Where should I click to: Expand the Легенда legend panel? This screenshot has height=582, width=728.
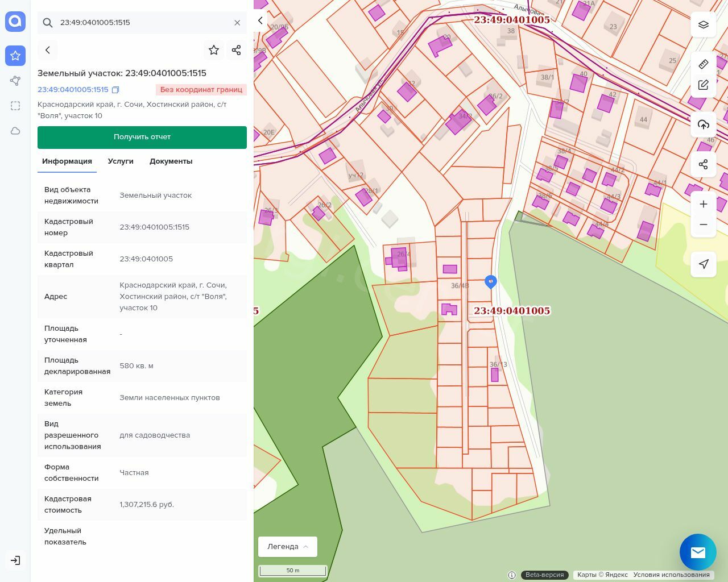click(x=288, y=547)
